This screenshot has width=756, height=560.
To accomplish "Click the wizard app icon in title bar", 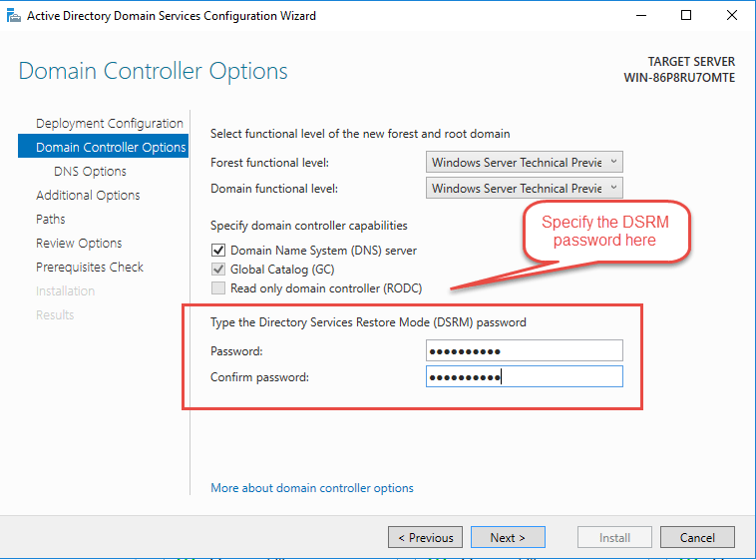I will (12, 16).
